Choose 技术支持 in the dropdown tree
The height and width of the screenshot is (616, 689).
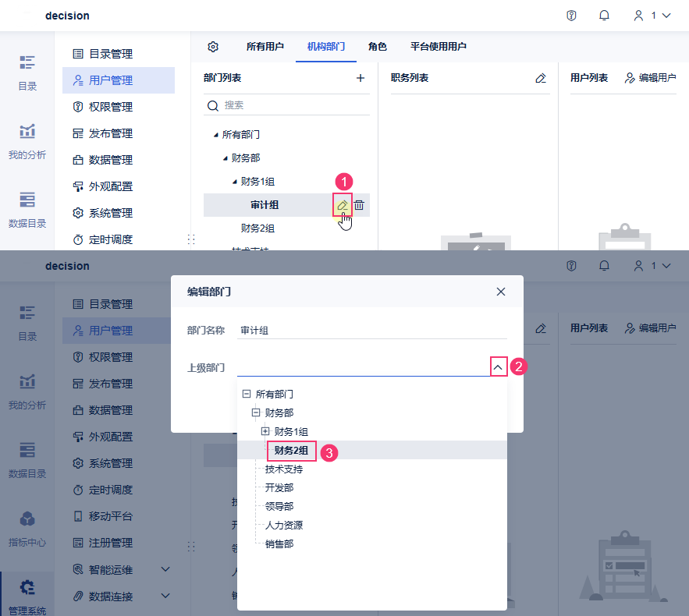coord(284,469)
